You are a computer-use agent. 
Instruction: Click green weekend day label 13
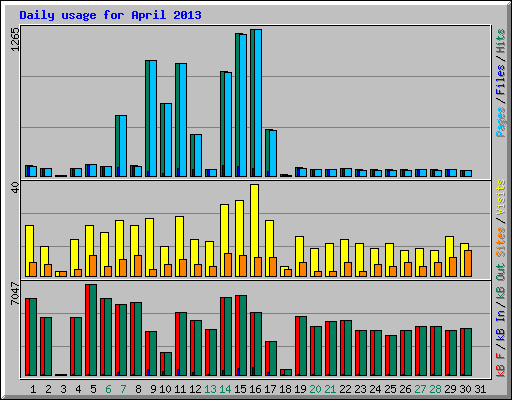210,389
